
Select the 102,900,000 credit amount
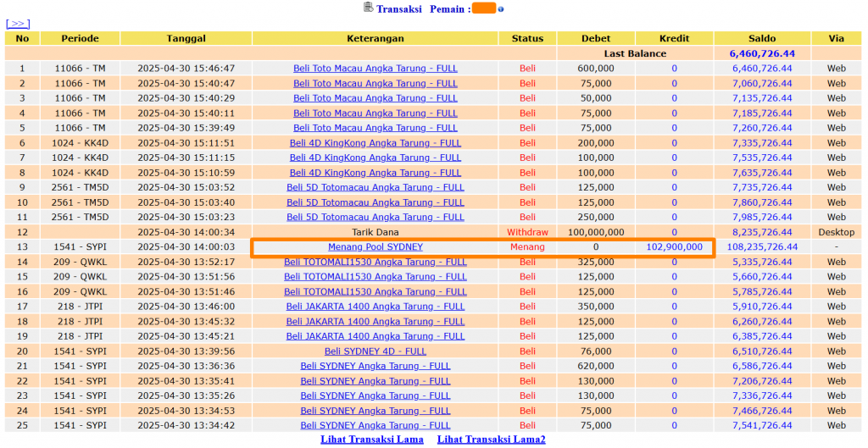[x=674, y=246]
